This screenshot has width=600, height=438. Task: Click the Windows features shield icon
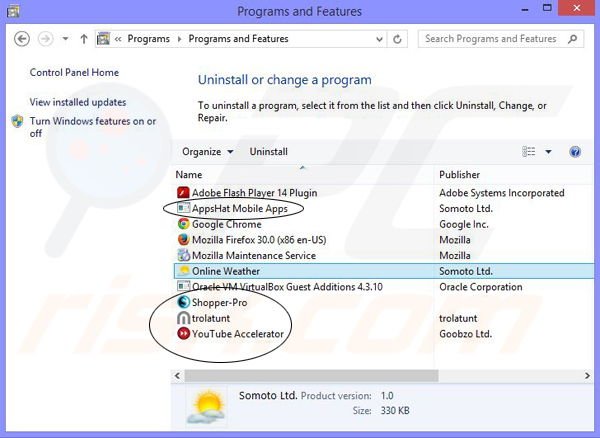(x=18, y=121)
